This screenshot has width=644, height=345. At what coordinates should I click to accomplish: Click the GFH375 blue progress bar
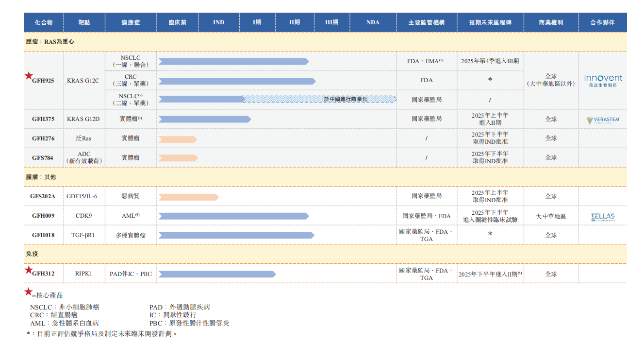pos(204,119)
